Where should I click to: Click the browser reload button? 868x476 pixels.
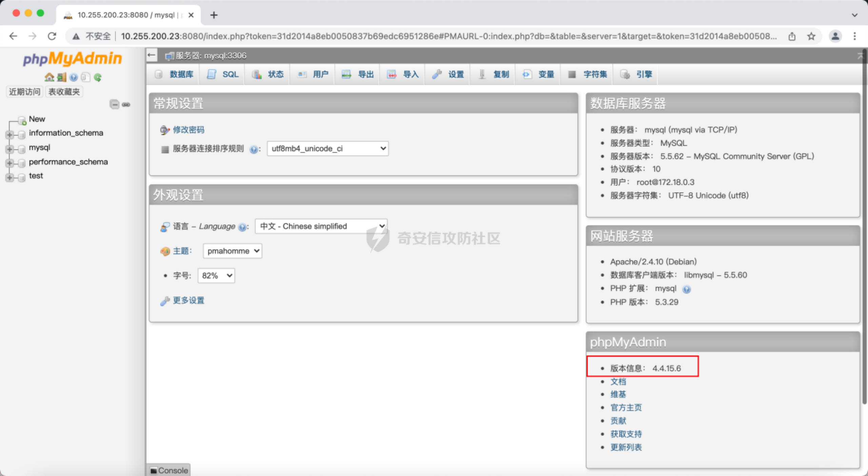click(x=52, y=36)
